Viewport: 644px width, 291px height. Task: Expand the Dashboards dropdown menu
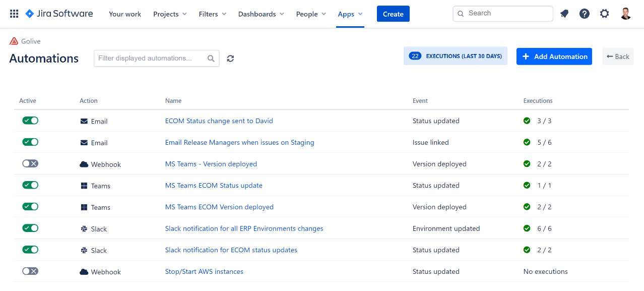click(261, 14)
